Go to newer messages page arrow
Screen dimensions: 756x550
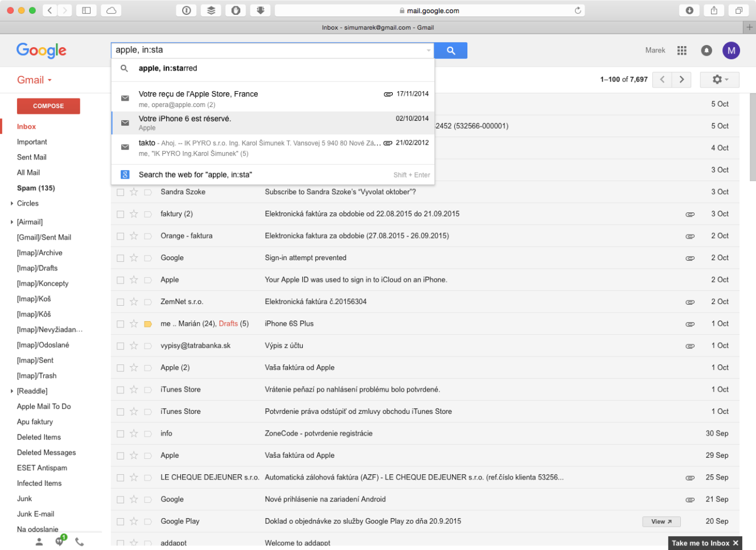click(x=662, y=80)
